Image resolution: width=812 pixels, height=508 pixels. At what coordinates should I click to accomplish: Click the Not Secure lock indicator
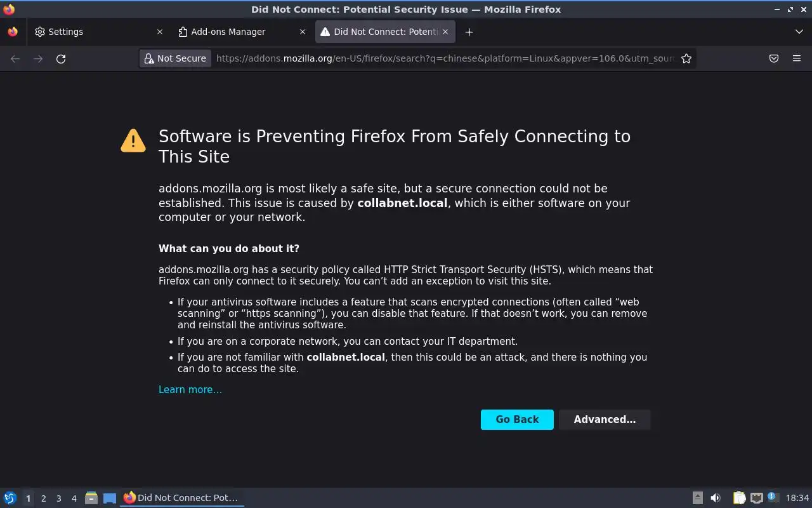(x=175, y=58)
